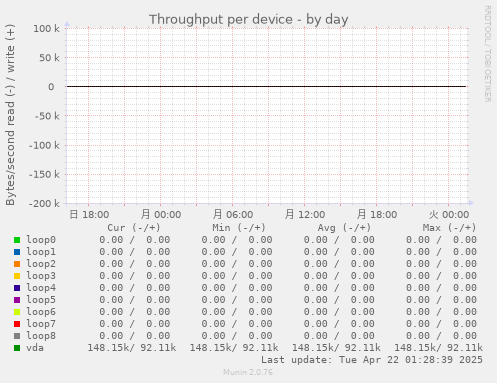Click the 'Min (-/+)' column header
The image size is (497, 383).
click(x=239, y=228)
